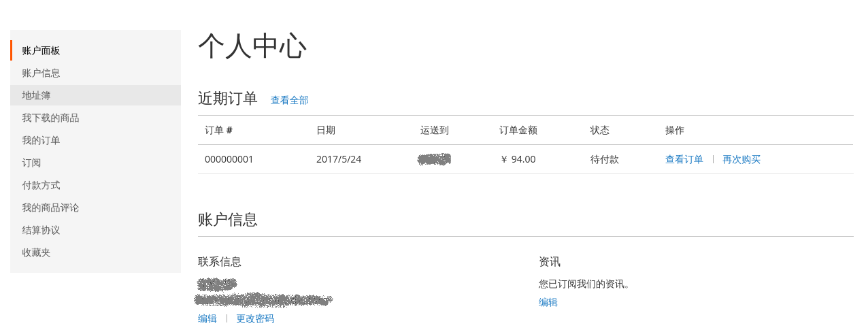The width and height of the screenshot is (868, 332).
Task: Go to 结算协议 in the sidebar
Action: (x=95, y=230)
